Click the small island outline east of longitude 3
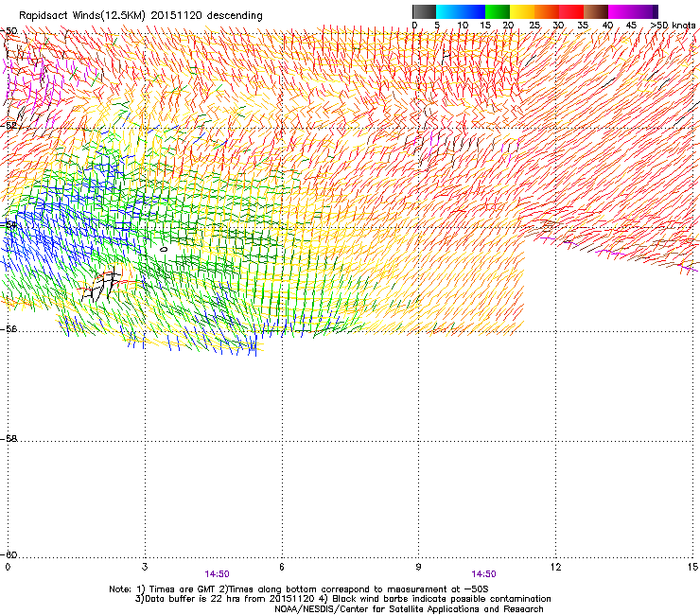The height and width of the screenshot is (615, 700). pos(164,249)
